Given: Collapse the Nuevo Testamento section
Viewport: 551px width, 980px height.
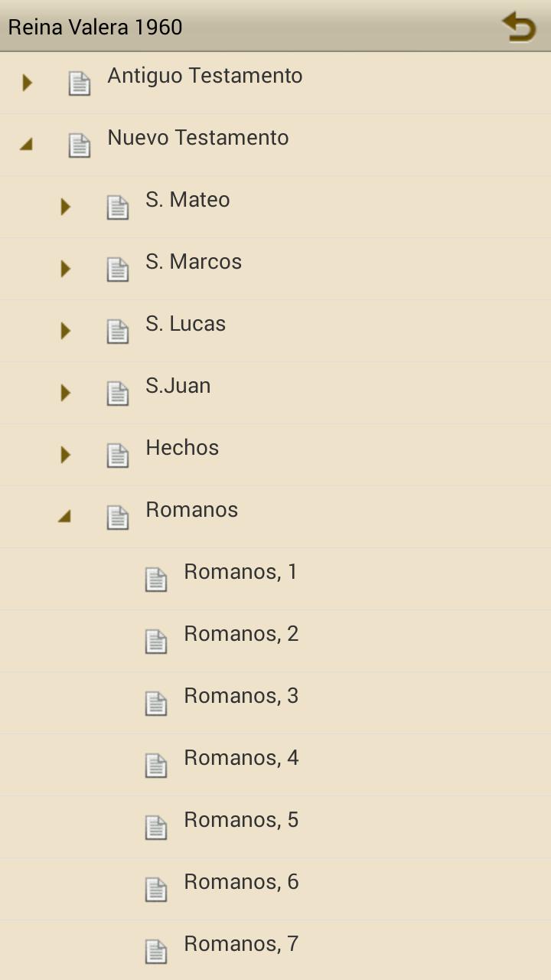Looking at the screenshot, I should coord(27,144).
